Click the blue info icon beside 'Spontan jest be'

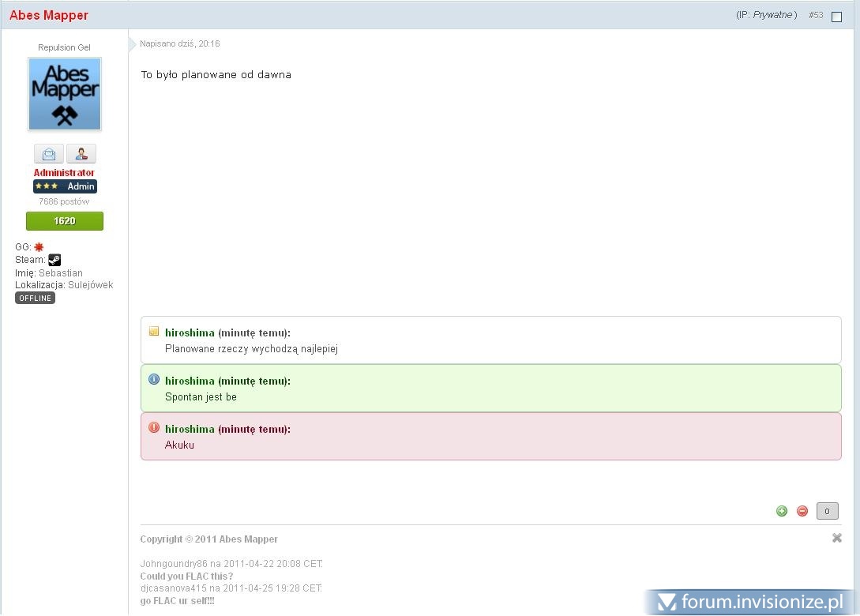click(154, 380)
